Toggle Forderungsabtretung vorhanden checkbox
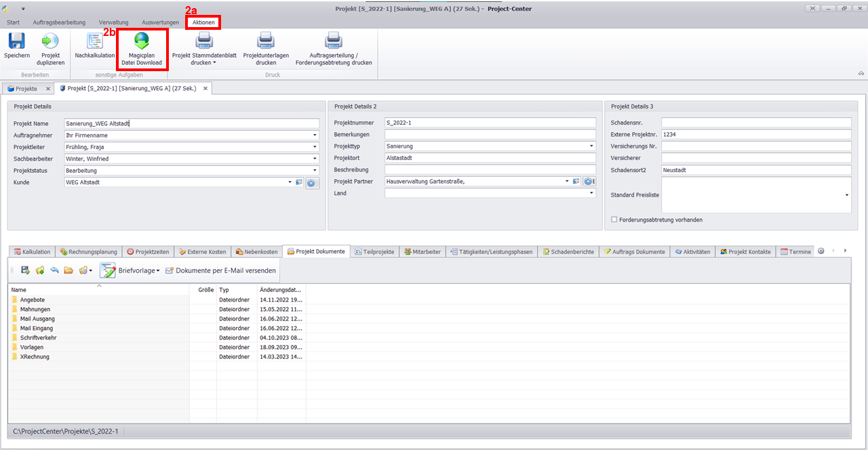Screen dimensions: 868x450 coord(614,220)
